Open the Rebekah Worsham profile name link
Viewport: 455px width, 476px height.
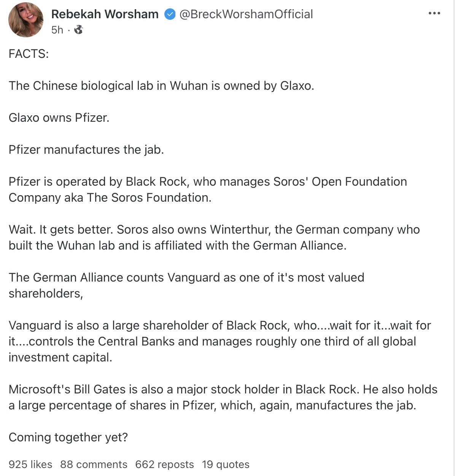point(105,14)
